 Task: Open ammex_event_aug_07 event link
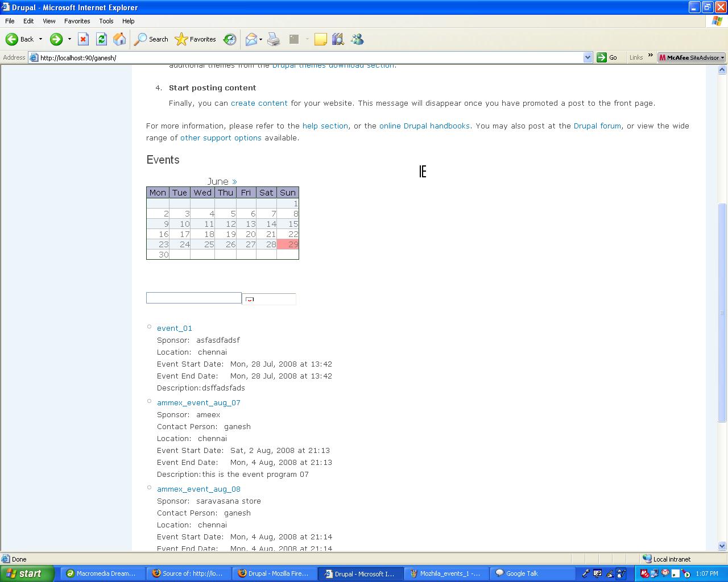click(198, 402)
